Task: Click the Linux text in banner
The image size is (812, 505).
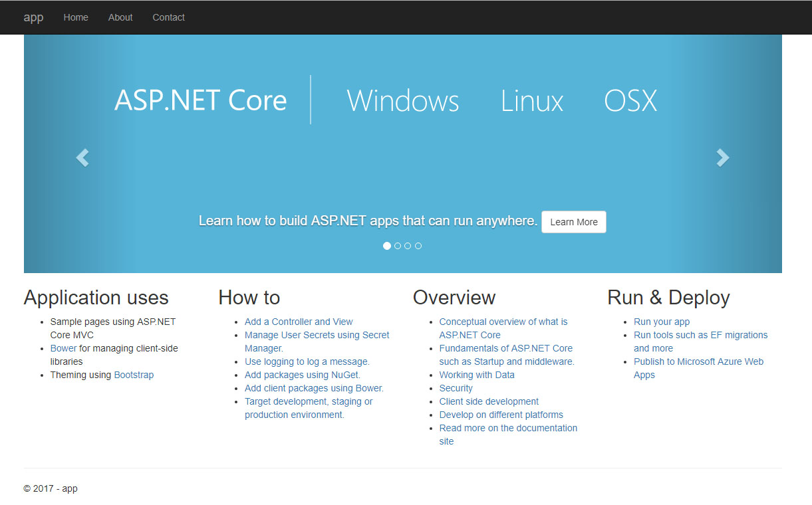Action: click(x=532, y=101)
